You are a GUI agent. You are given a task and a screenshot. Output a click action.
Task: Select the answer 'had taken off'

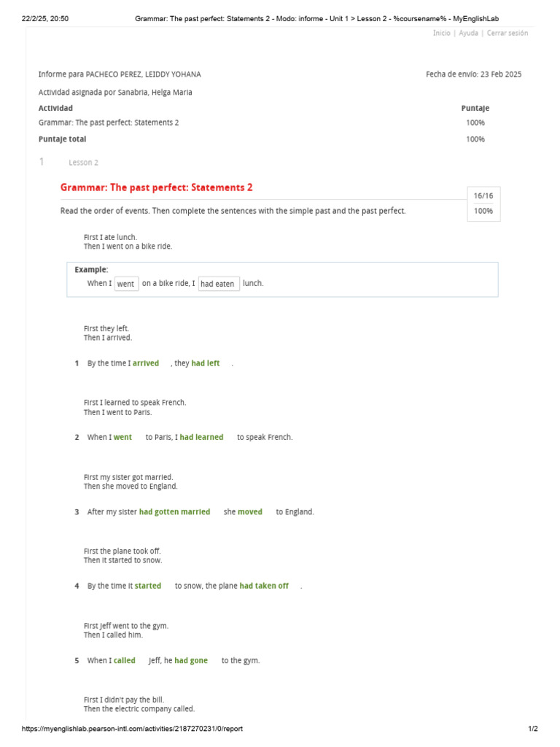[264, 586]
